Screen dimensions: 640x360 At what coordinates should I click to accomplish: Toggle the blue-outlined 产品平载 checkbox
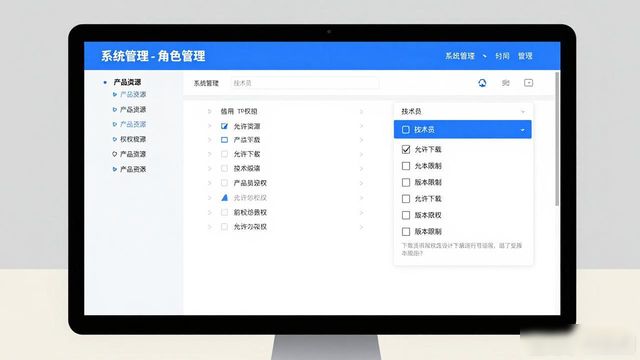(224, 140)
